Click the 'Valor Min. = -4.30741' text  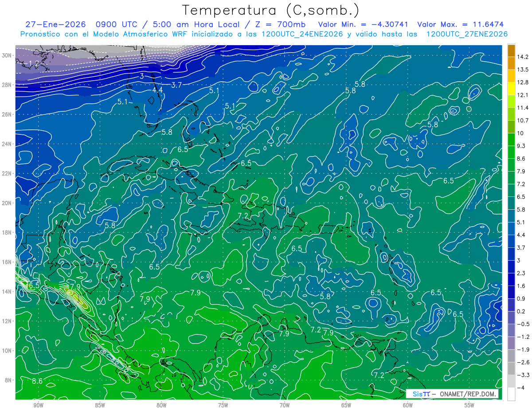[x=363, y=25]
